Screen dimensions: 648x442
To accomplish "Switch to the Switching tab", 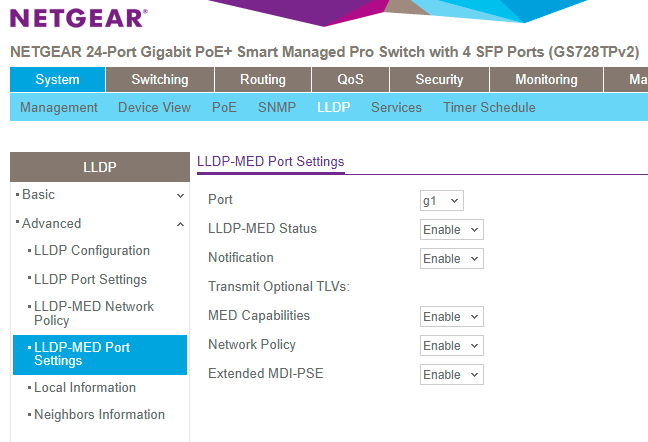I will pos(159,80).
